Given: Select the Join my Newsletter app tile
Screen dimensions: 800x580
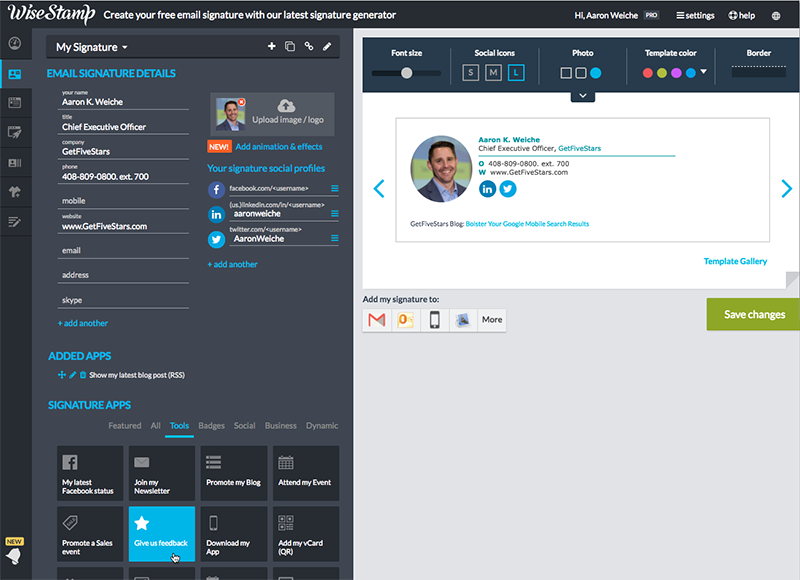Looking at the screenshot, I should click(162, 473).
